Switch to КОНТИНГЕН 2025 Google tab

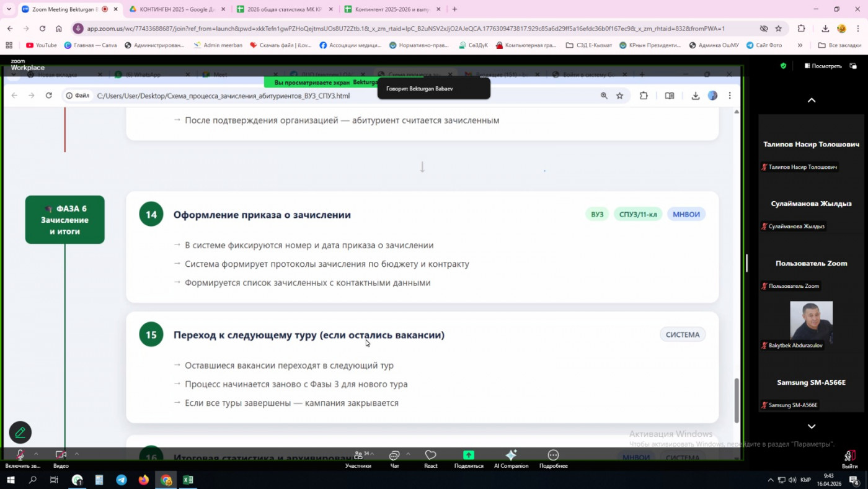click(x=176, y=9)
